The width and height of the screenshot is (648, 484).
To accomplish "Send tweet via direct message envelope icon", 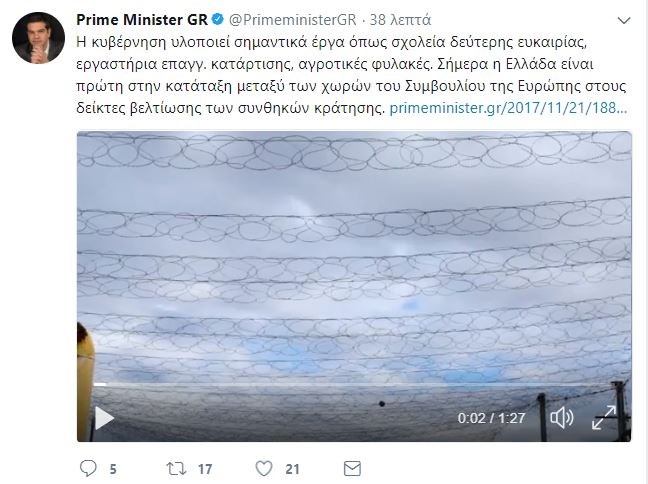I will (352, 468).
